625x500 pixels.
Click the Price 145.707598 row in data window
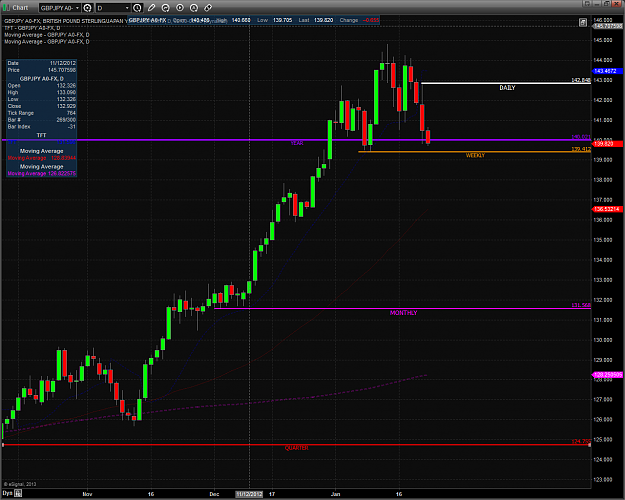coord(41,70)
